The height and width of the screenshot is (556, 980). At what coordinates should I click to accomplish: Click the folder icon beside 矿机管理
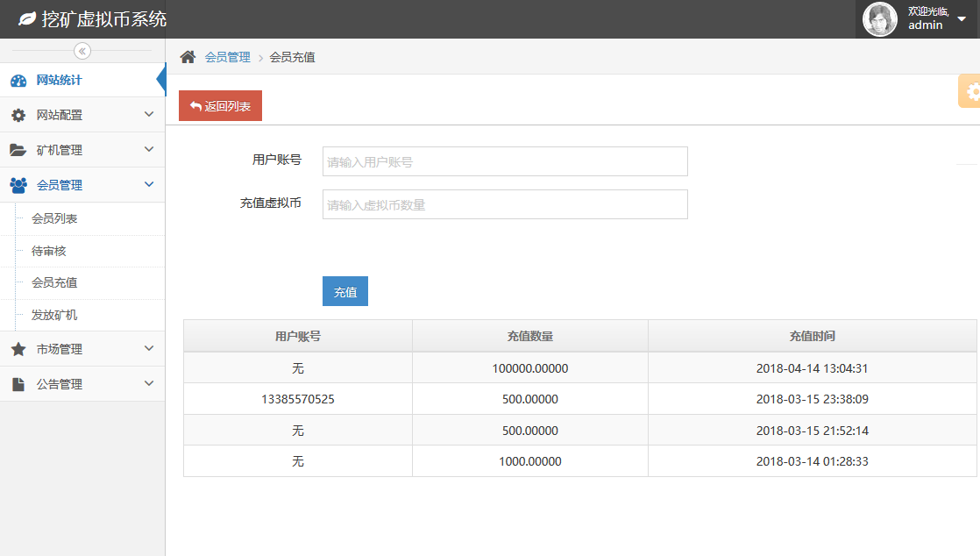(x=18, y=151)
